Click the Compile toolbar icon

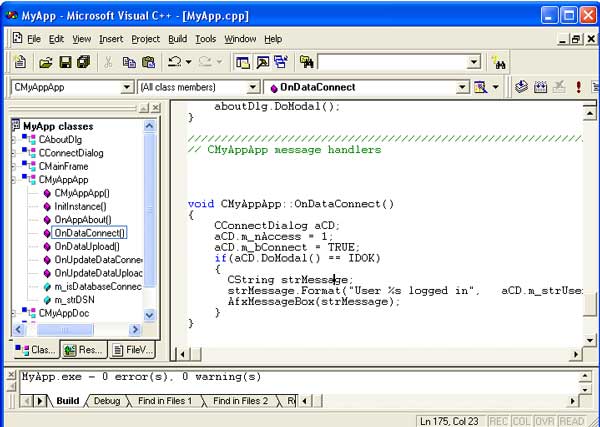point(521,87)
